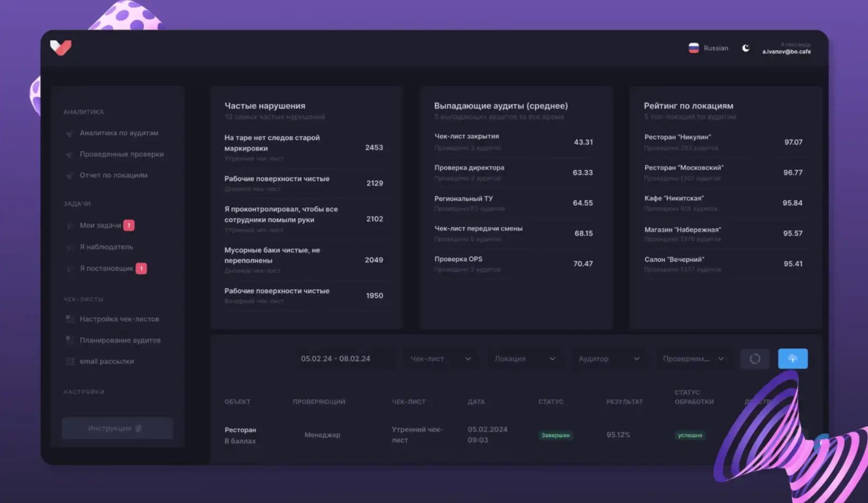The width and height of the screenshot is (868, 503).
Task: Click the icon beside Я постановщик
Action: pyautogui.click(x=69, y=269)
